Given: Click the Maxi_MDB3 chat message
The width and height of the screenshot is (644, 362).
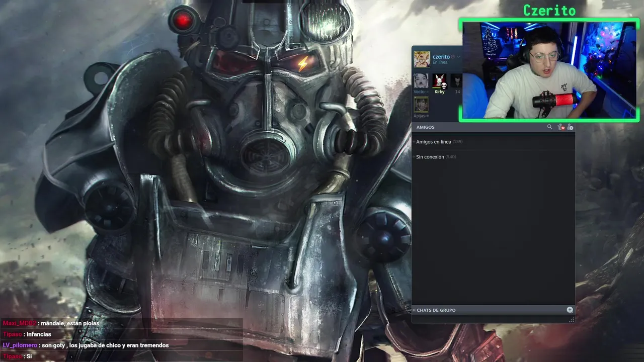Looking at the screenshot, I should 51,323.
